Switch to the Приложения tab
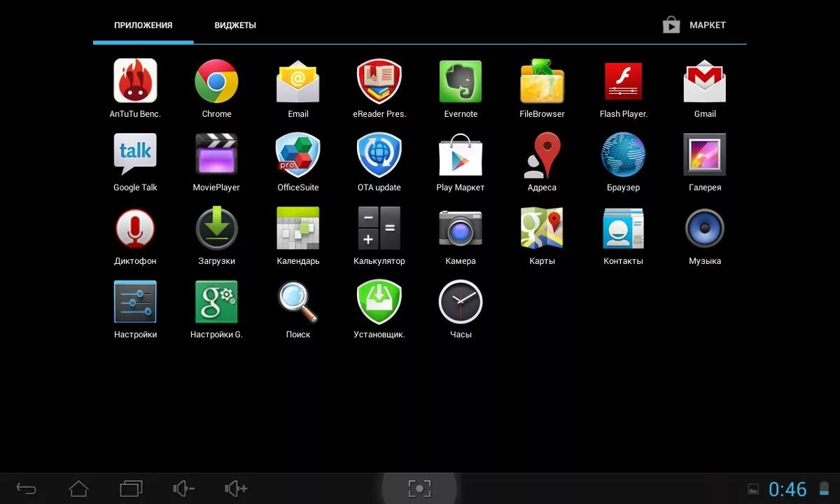 (143, 25)
